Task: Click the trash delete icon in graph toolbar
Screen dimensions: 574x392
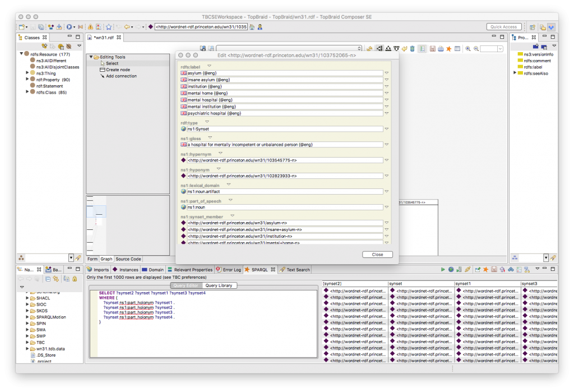Action: [413, 49]
